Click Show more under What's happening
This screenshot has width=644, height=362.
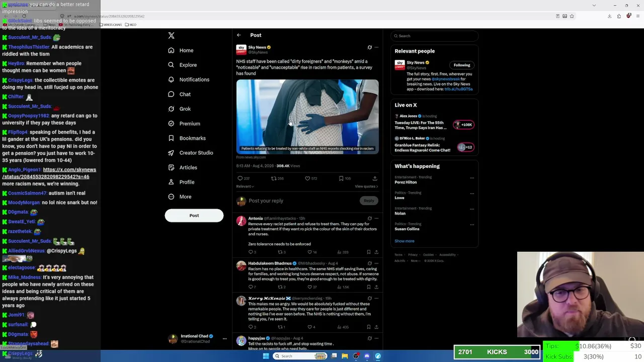click(x=405, y=241)
